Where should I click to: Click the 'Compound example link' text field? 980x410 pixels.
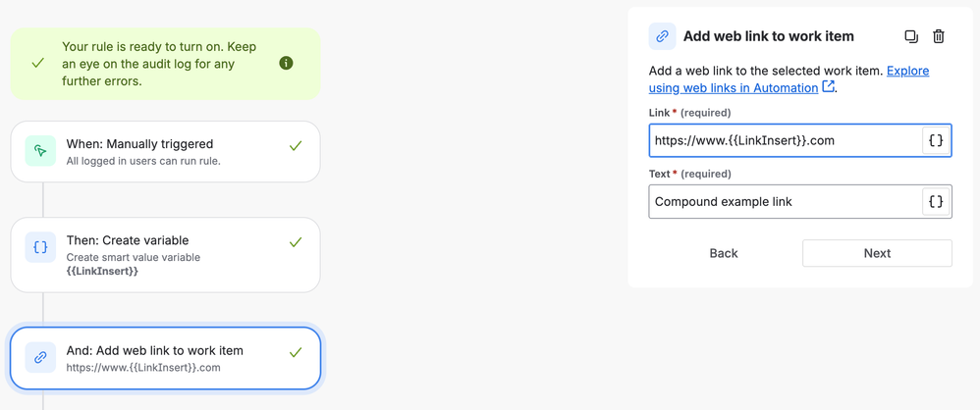[784, 202]
